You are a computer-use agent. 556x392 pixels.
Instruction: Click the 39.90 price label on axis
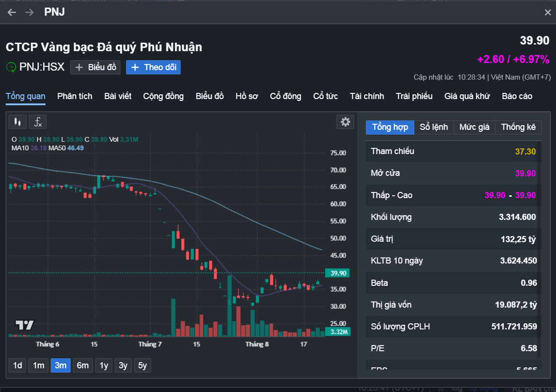pos(337,273)
